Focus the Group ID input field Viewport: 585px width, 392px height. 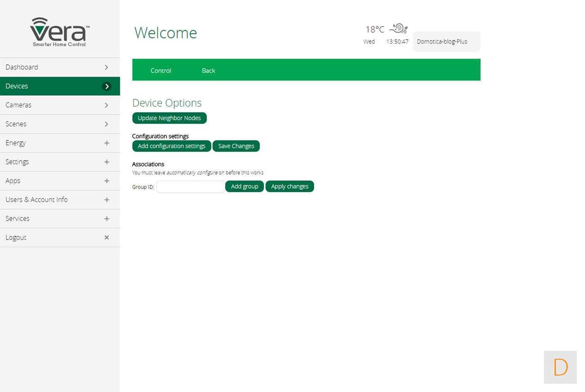[x=190, y=187]
